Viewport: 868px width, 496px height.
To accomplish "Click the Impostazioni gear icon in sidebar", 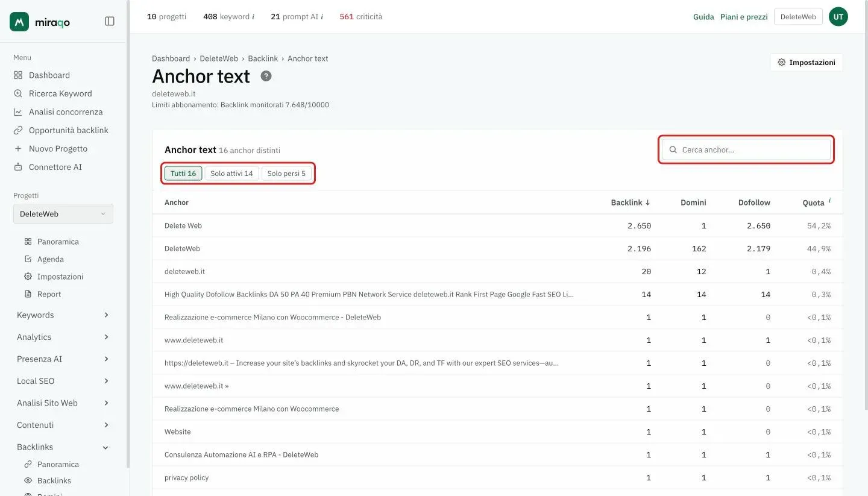I will (28, 277).
